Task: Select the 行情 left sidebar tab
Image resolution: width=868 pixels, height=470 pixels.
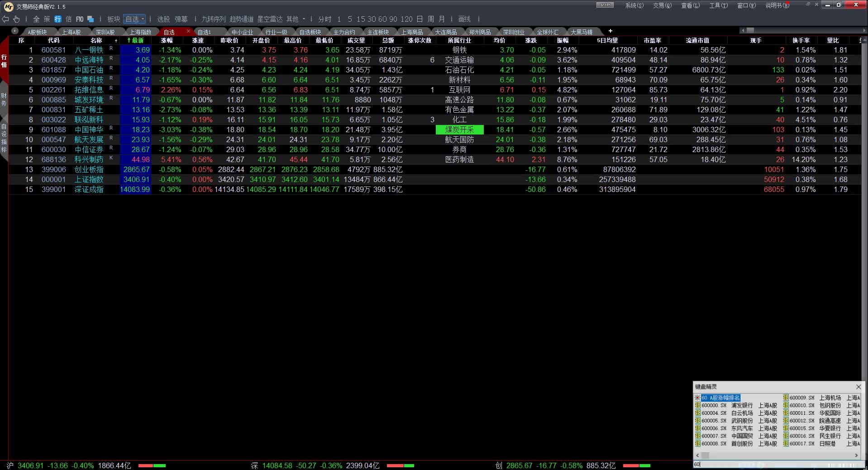Action: point(4,61)
